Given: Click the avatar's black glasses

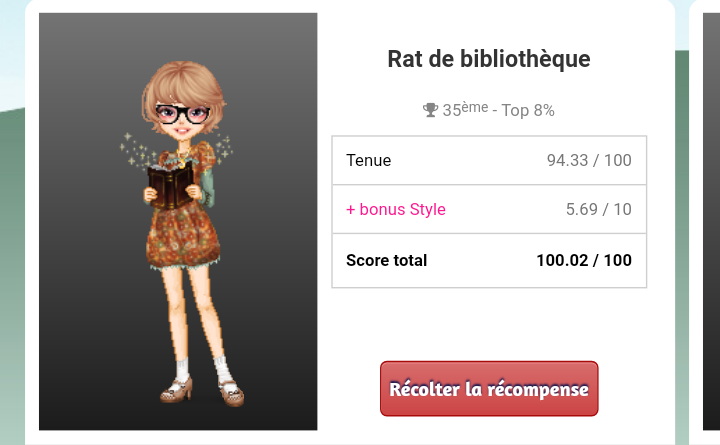Looking at the screenshot, I should coord(182,114).
